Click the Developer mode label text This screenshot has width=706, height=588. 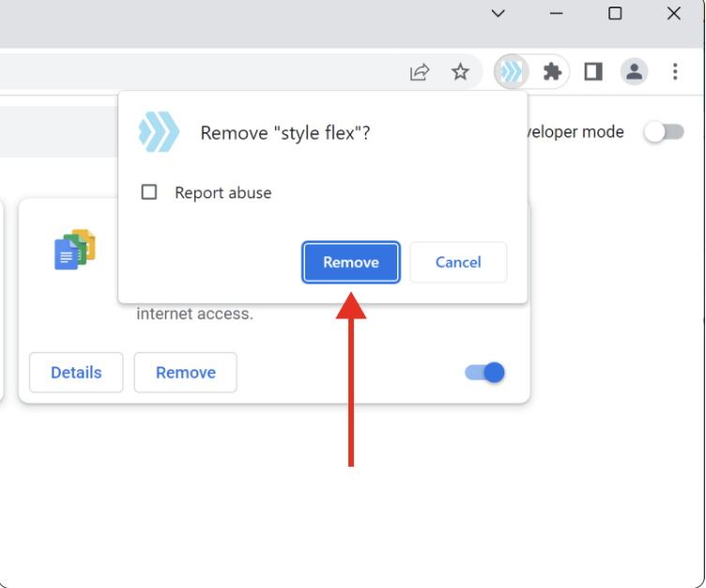[x=575, y=132]
